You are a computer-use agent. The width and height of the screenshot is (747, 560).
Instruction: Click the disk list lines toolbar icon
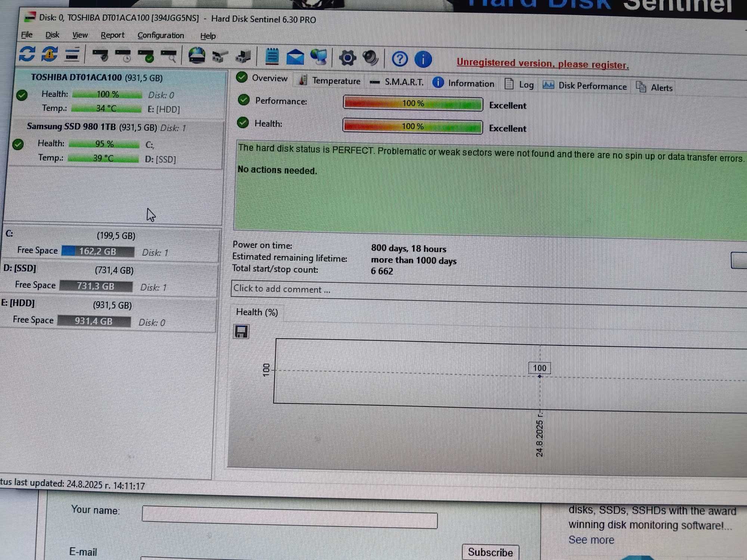[72, 55]
